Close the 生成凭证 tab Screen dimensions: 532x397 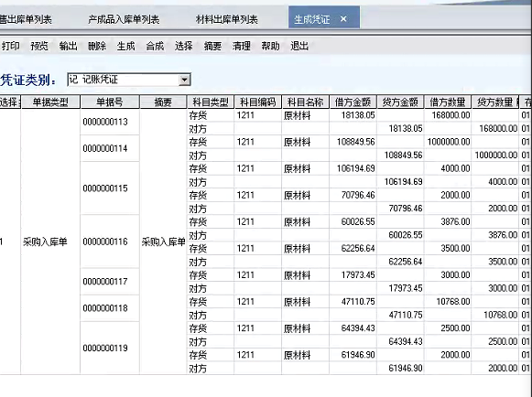[x=343, y=19]
